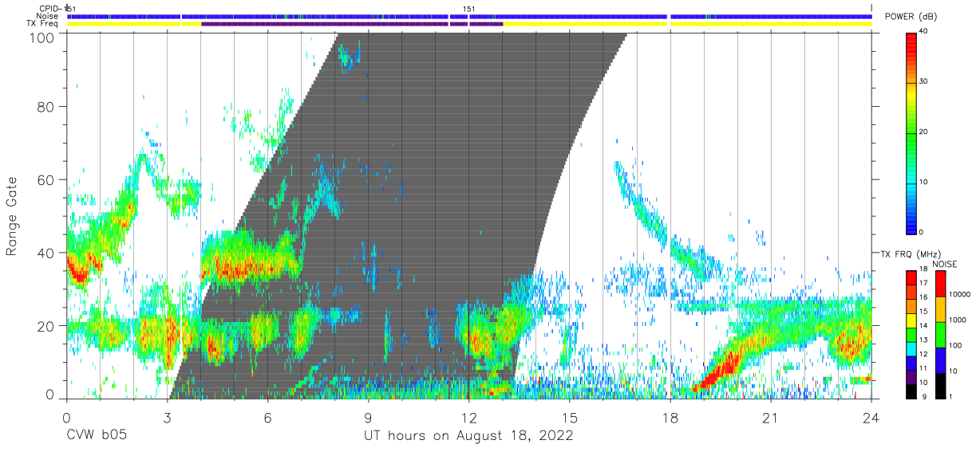Click the purple segment of TX FRQ colorbar
This screenshot has height=452, width=980.
[911, 375]
